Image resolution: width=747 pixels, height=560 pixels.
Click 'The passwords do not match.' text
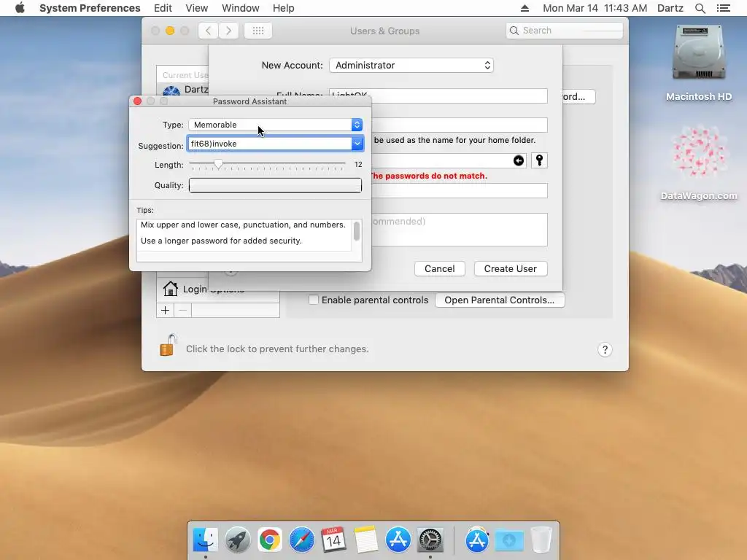tap(429, 176)
